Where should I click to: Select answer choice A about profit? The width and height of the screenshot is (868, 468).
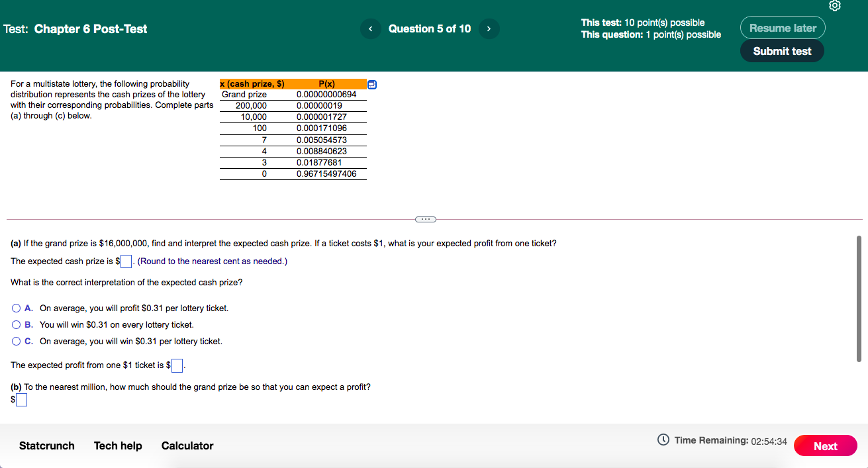pos(15,308)
